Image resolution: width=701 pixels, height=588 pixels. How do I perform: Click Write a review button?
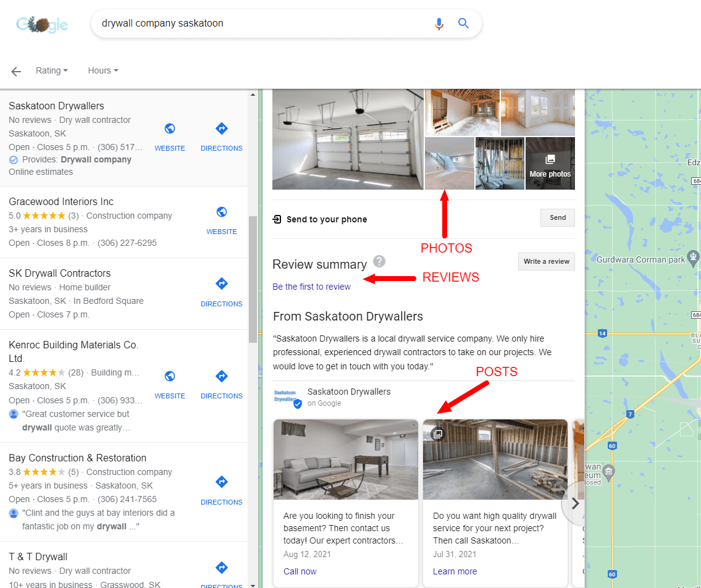point(547,262)
